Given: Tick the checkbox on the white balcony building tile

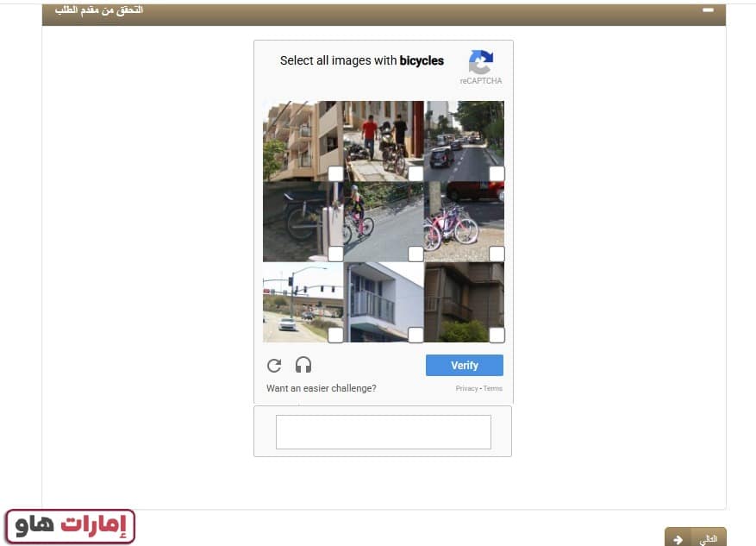Looking at the screenshot, I should point(415,335).
